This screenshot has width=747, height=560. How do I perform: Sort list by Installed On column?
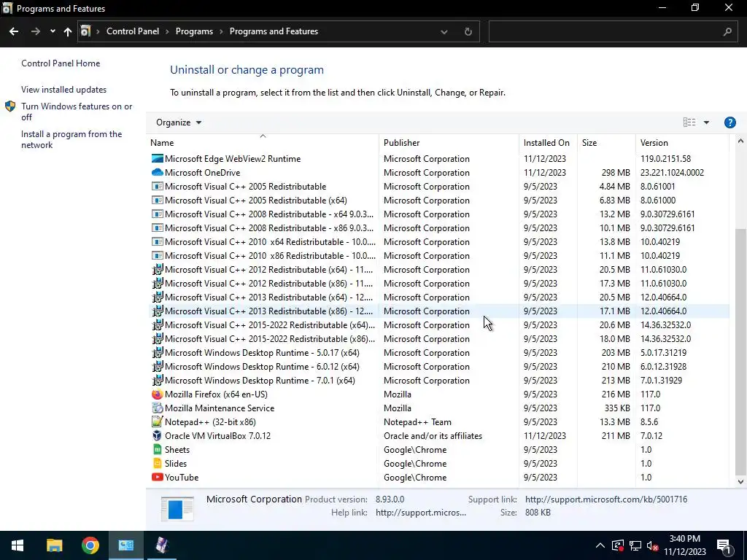[548, 142]
